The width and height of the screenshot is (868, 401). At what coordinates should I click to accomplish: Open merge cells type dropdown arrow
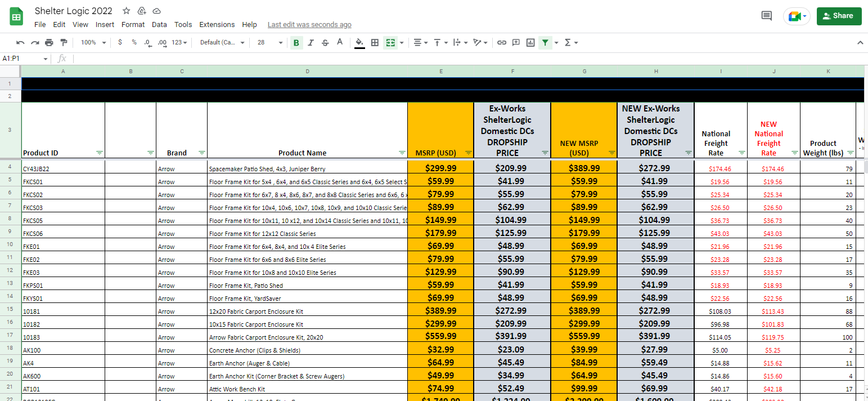pyautogui.click(x=402, y=42)
